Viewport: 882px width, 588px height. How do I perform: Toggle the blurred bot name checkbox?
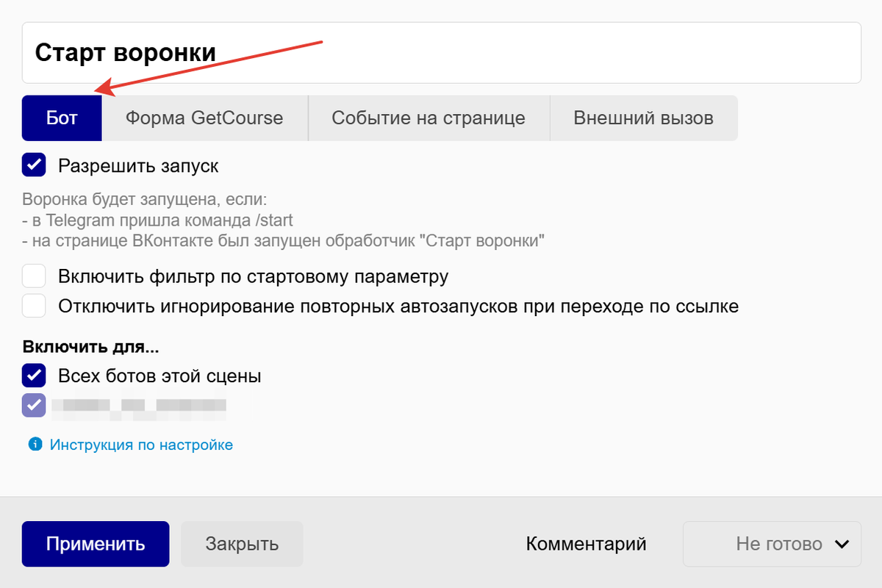click(x=34, y=405)
